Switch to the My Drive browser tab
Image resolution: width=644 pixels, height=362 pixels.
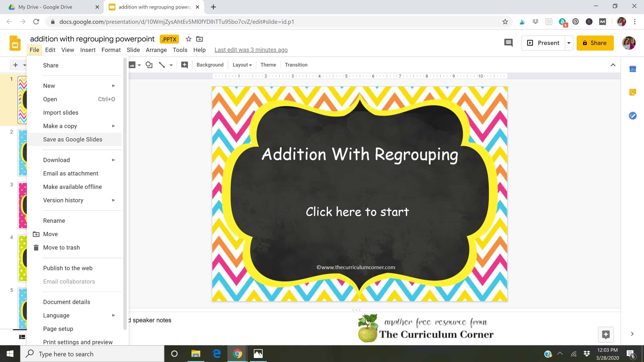click(45, 7)
